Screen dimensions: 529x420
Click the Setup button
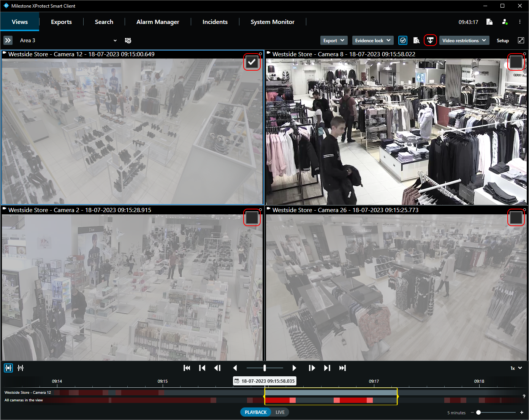coord(502,40)
